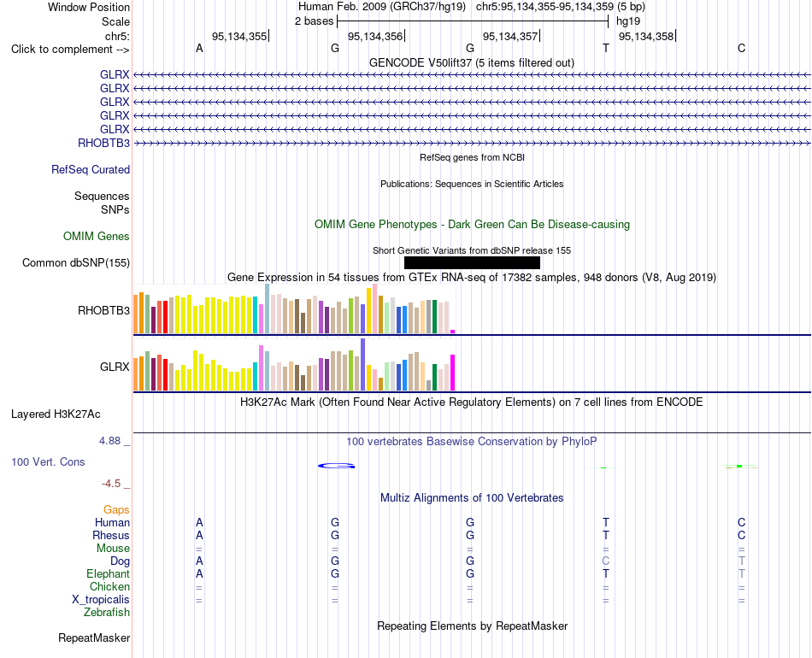This screenshot has width=812, height=658.
Task: Click position label 95,134,356
Action: click(x=375, y=36)
